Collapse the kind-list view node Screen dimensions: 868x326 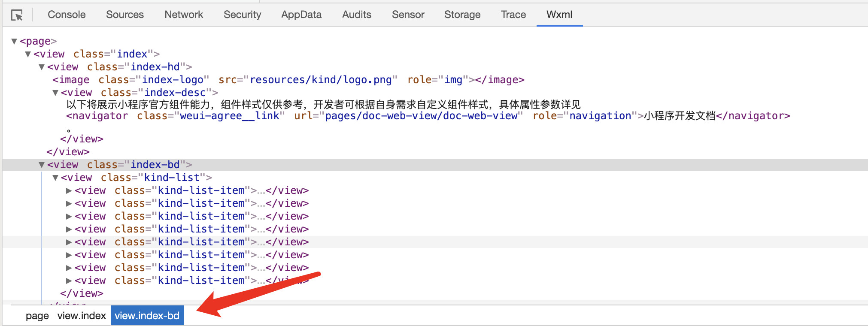55,178
